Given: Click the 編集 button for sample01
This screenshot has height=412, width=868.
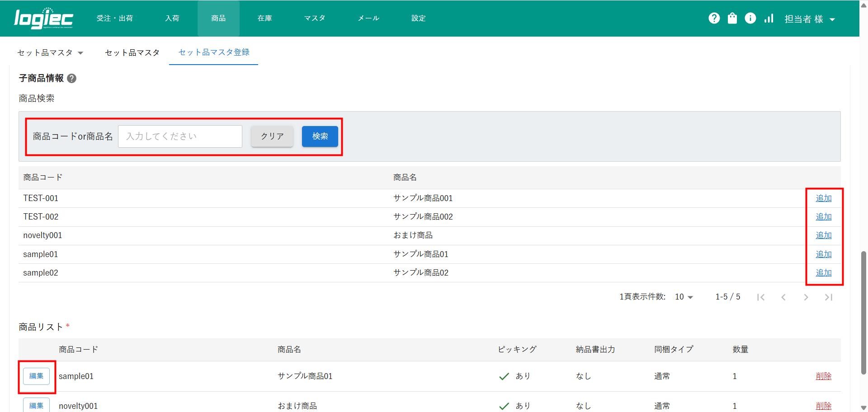Looking at the screenshot, I should [x=36, y=376].
